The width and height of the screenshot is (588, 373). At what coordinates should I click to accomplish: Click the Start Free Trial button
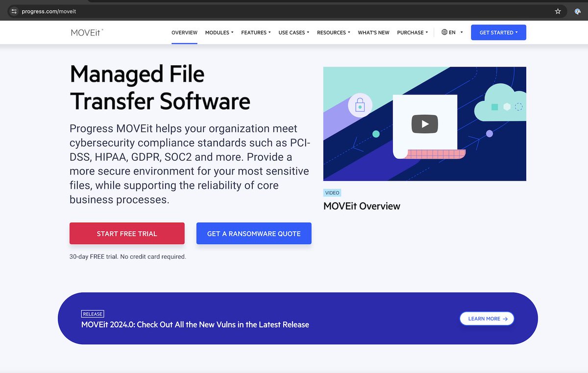click(x=127, y=233)
